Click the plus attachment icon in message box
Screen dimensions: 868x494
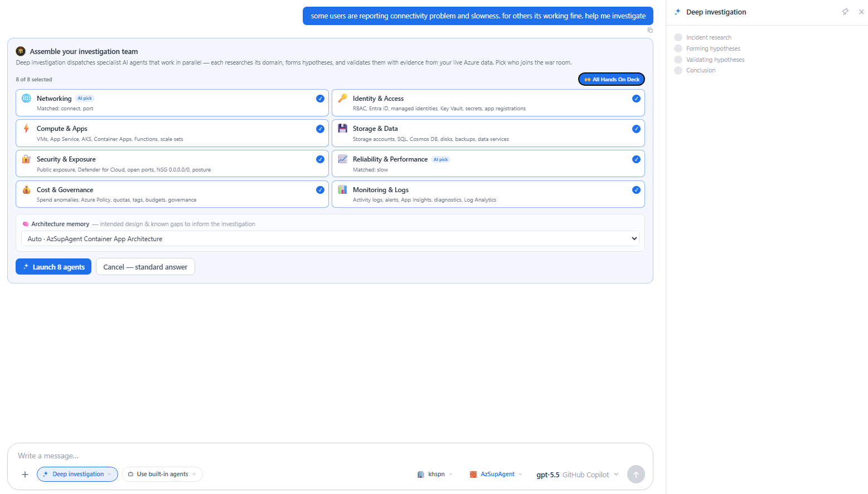(25, 475)
